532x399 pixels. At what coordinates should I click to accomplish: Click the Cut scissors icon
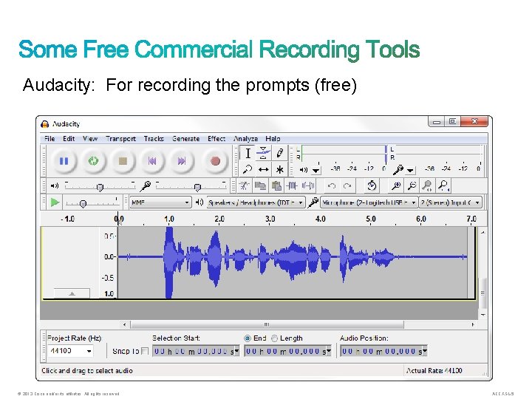point(244,185)
